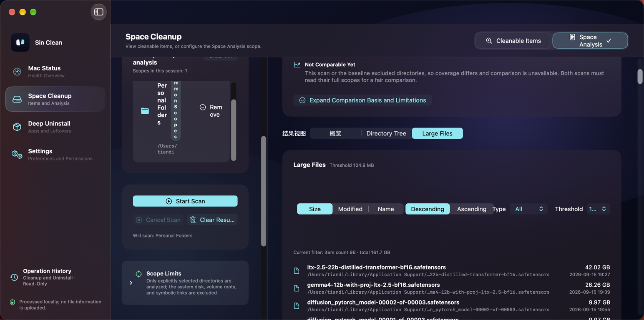Click the Scope Limits crosshair icon

tap(139, 274)
